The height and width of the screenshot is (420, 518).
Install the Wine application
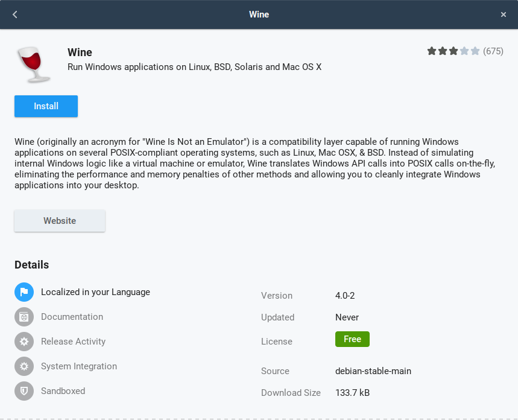(x=46, y=106)
